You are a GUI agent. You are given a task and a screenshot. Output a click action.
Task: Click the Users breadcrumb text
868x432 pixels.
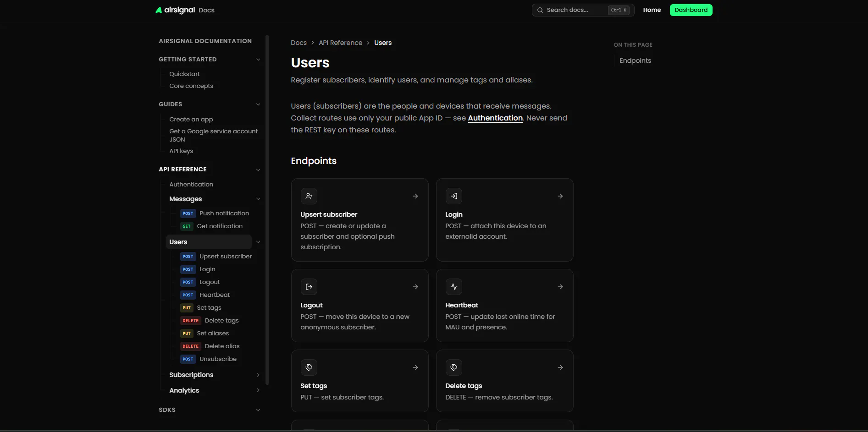tap(383, 43)
